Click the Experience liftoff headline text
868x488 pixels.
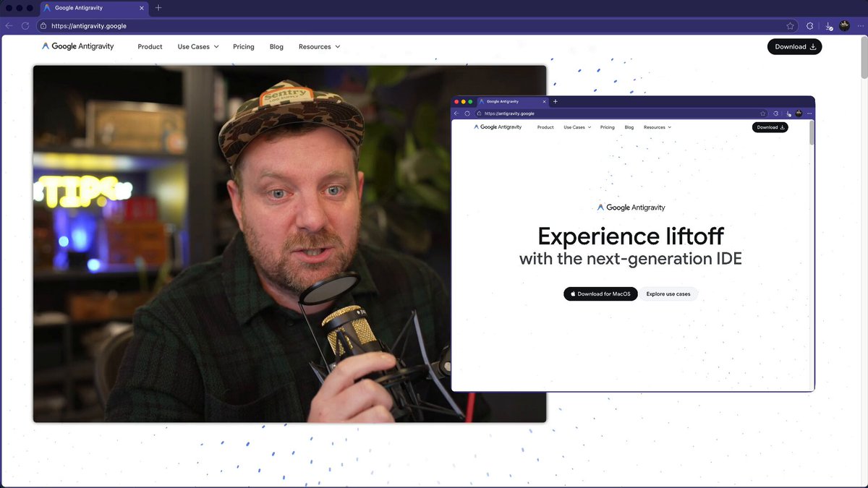631,236
